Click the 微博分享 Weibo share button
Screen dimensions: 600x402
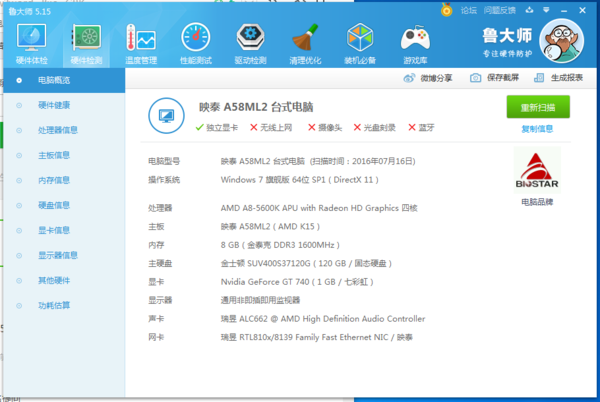pyautogui.click(x=430, y=78)
